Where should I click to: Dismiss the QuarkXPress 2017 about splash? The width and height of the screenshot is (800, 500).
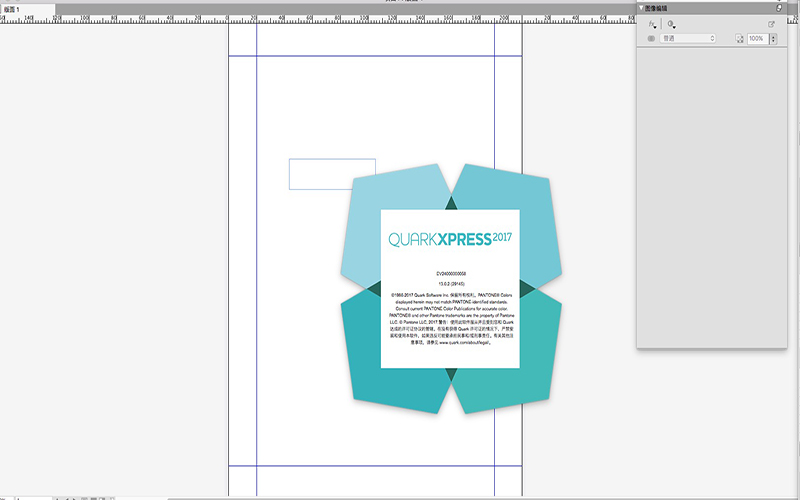pyautogui.click(x=451, y=289)
